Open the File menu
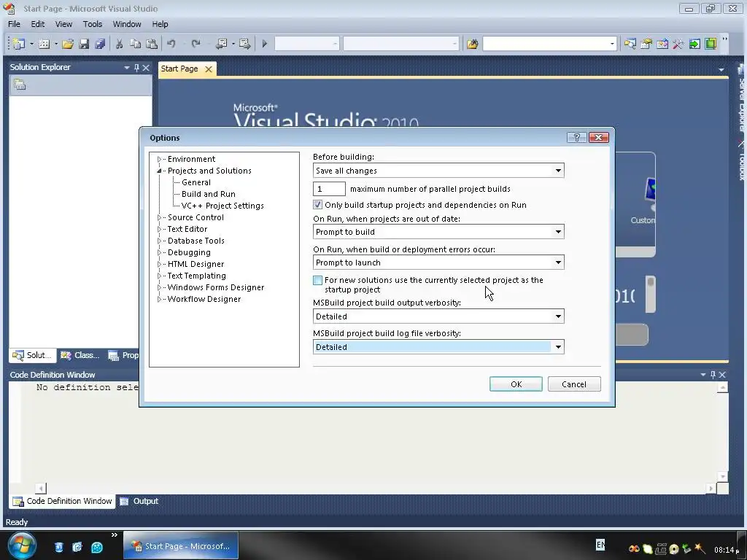Image resolution: width=747 pixels, height=560 pixels. (14, 24)
